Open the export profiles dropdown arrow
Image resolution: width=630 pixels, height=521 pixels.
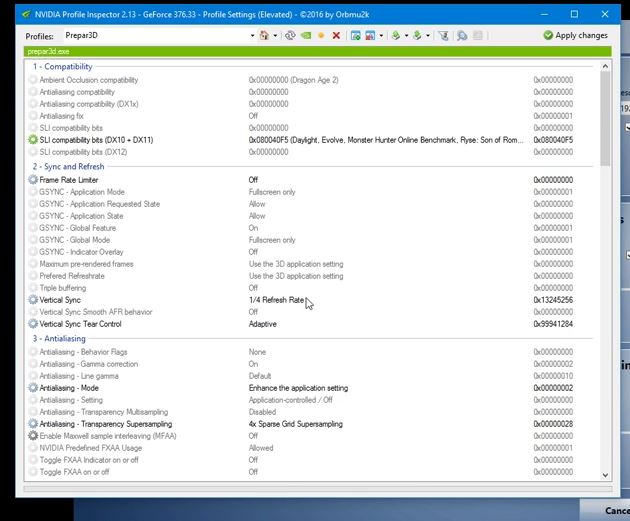(x=406, y=36)
